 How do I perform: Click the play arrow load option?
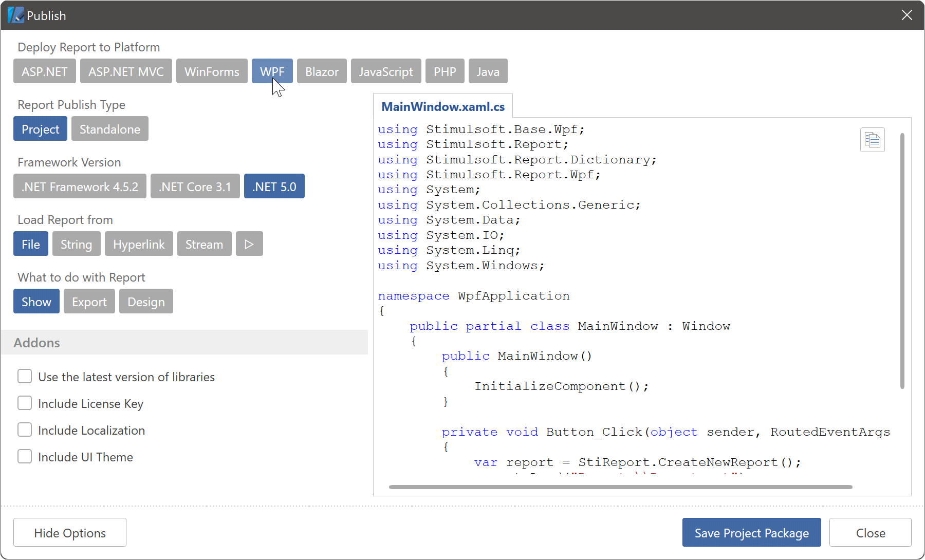pos(249,244)
